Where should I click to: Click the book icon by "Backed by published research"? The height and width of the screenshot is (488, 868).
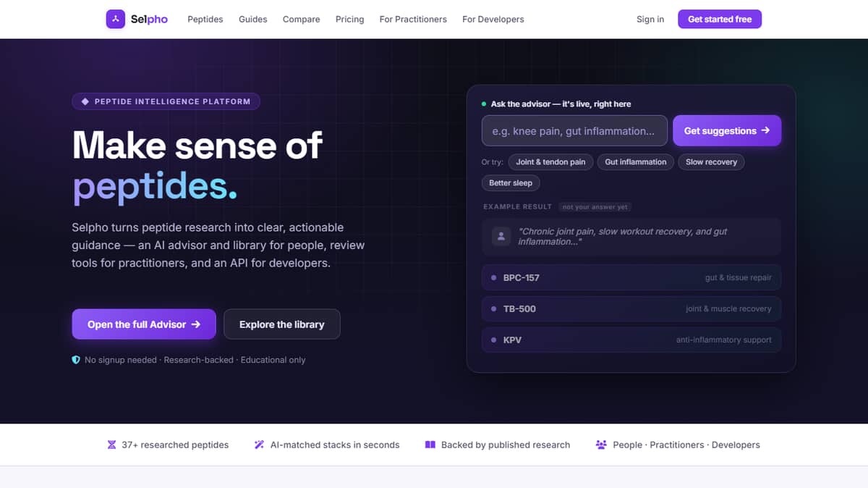coord(430,445)
